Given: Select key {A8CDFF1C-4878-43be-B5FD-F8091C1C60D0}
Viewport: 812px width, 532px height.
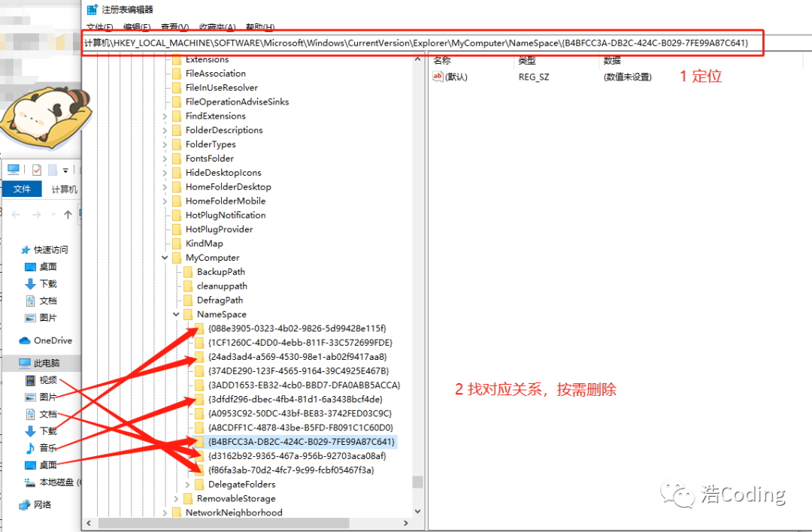Looking at the screenshot, I should tap(300, 428).
